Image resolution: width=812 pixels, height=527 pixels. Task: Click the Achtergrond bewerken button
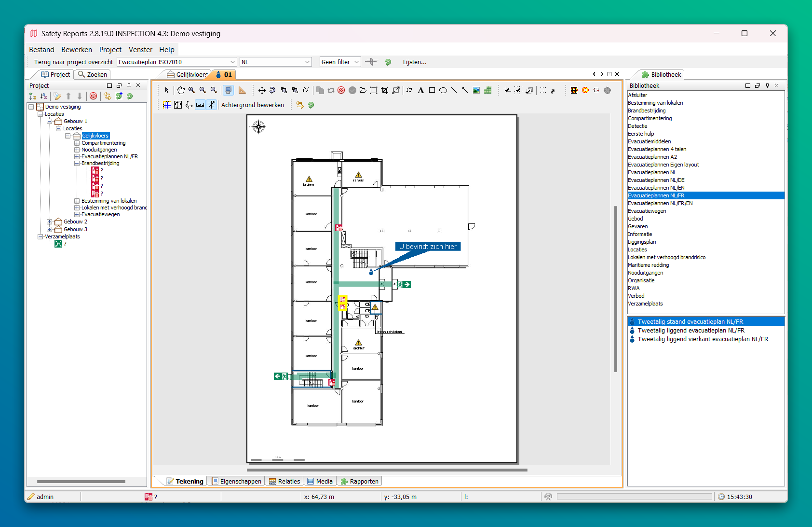(253, 105)
